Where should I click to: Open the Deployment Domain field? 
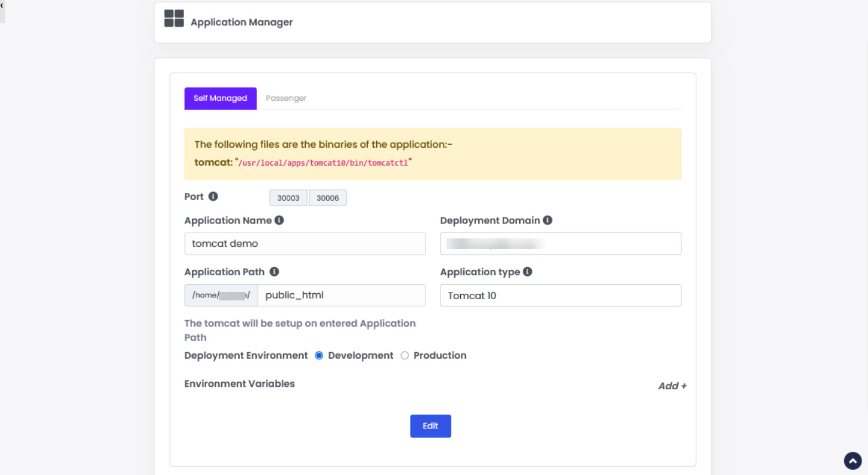[560, 244]
